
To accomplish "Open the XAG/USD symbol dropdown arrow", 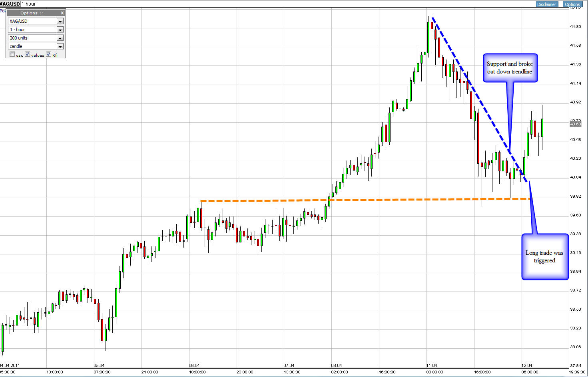I will 60,21.
